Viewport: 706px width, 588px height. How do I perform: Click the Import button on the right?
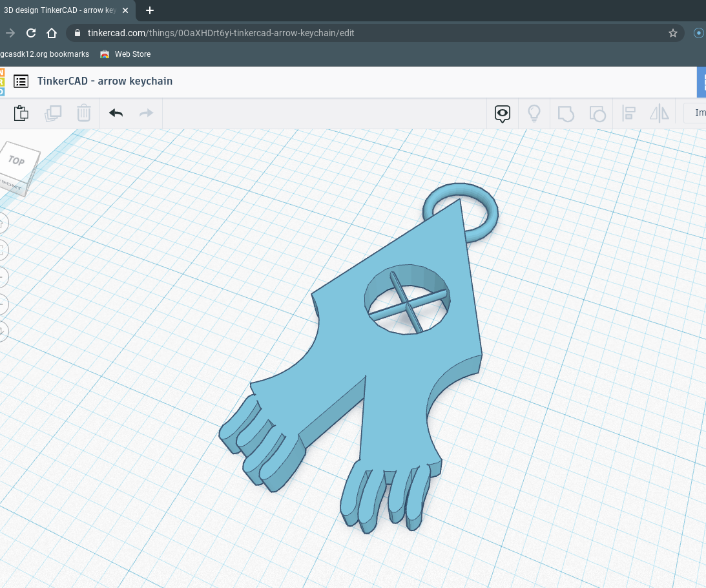(x=698, y=112)
